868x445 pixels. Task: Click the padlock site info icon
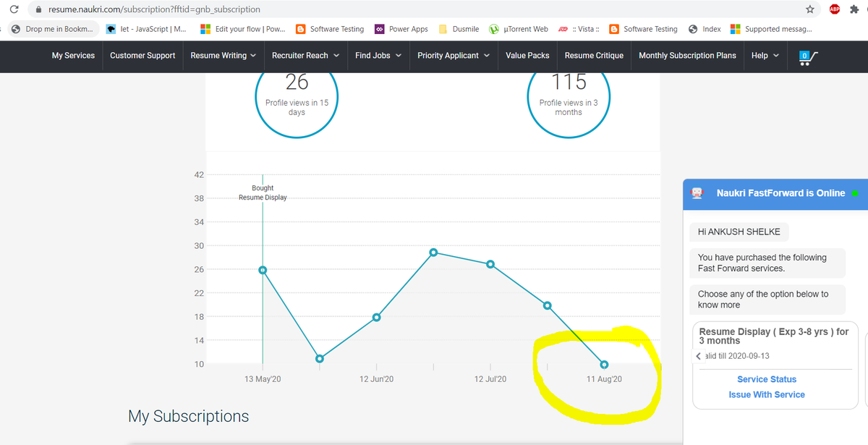coord(38,9)
